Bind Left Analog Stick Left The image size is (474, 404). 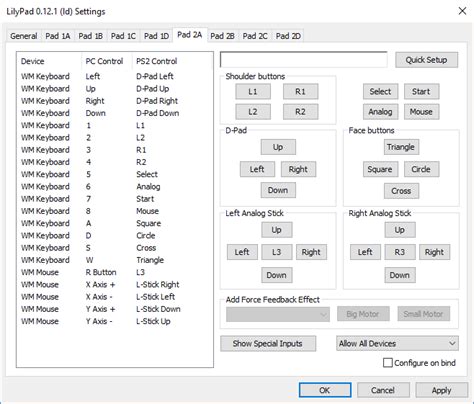(242, 252)
